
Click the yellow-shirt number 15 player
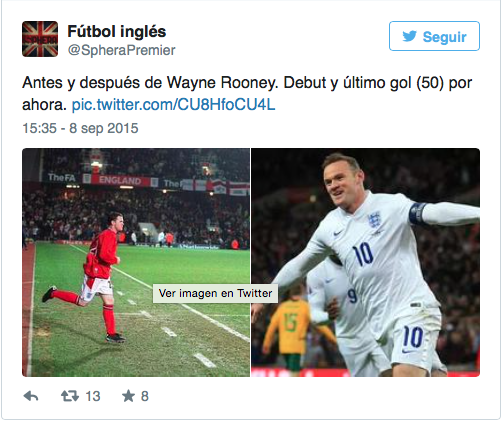(x=291, y=328)
